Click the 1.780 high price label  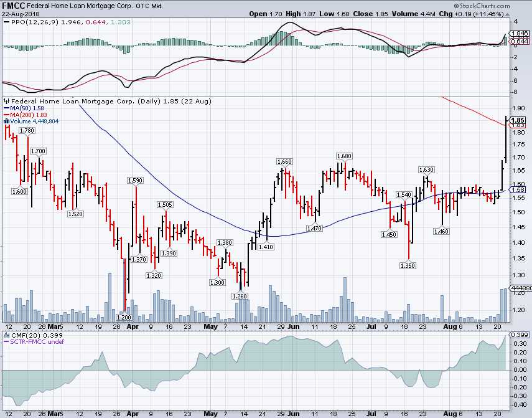click(26, 130)
